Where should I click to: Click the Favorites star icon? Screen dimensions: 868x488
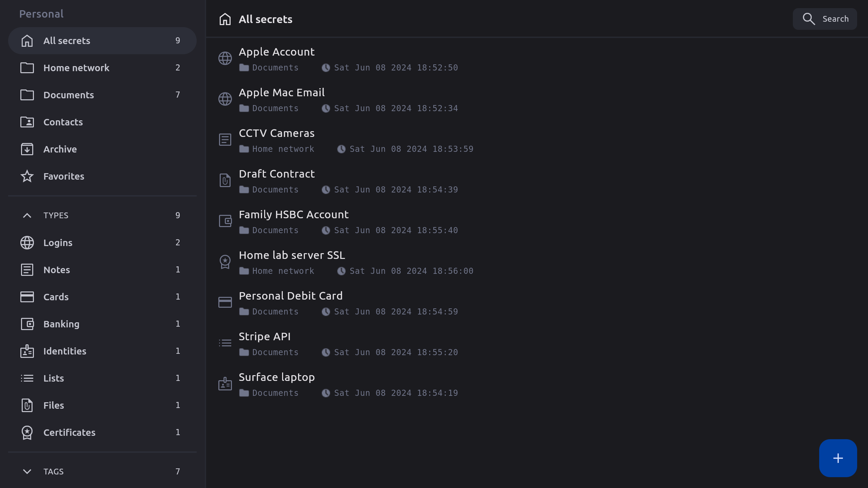[27, 176]
